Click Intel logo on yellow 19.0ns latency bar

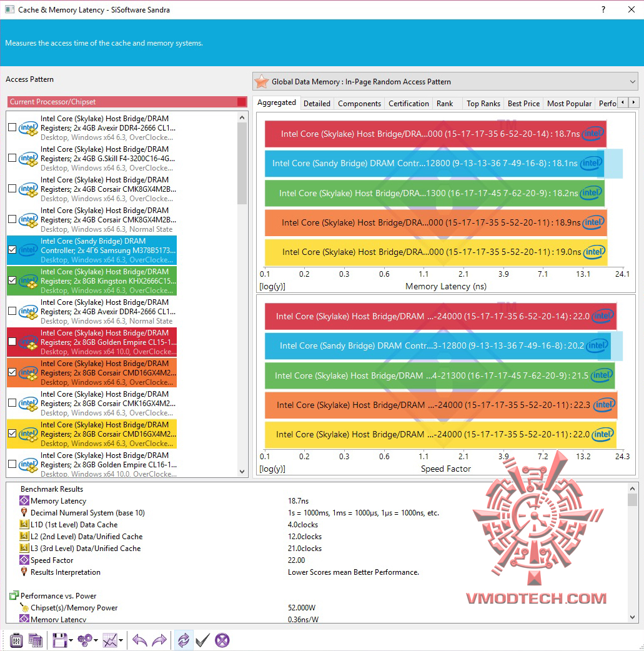[x=594, y=252]
